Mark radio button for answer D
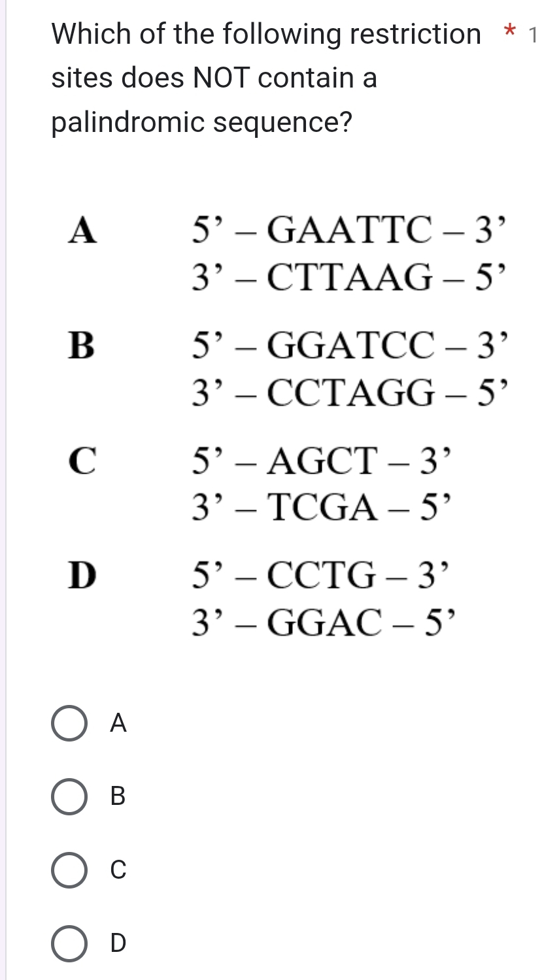The height and width of the screenshot is (980, 544). click(x=69, y=943)
